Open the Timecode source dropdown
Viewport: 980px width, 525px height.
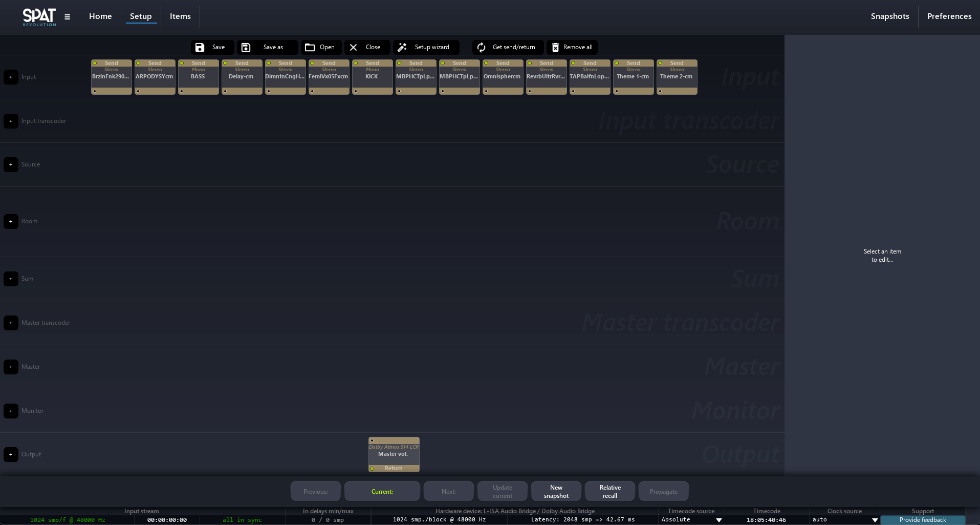(718, 520)
